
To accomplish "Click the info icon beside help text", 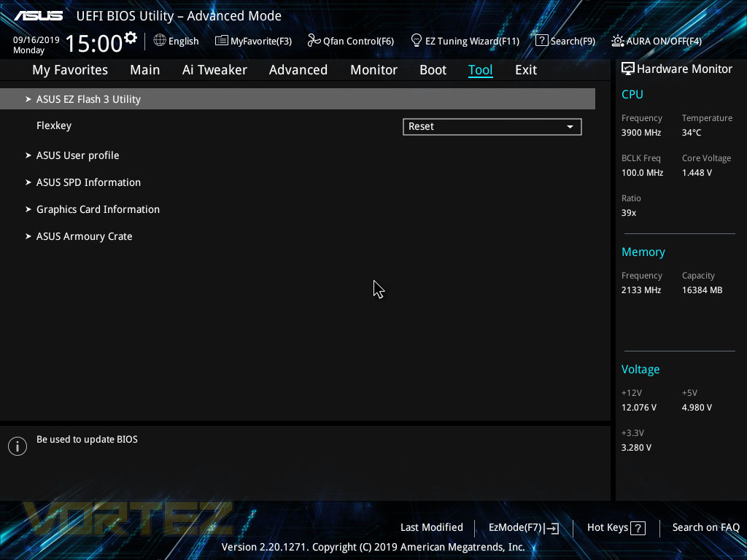I will 18,446.
